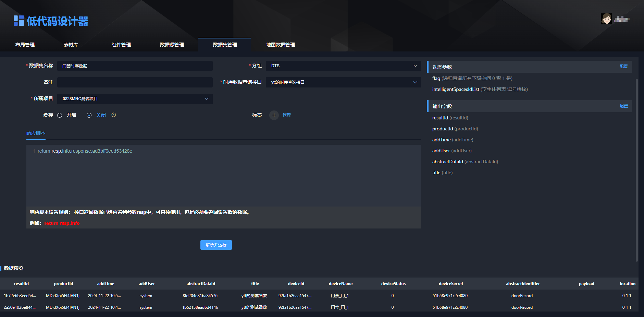Open the user avatar profile
Screen dimensions: 644x317
coord(606,19)
